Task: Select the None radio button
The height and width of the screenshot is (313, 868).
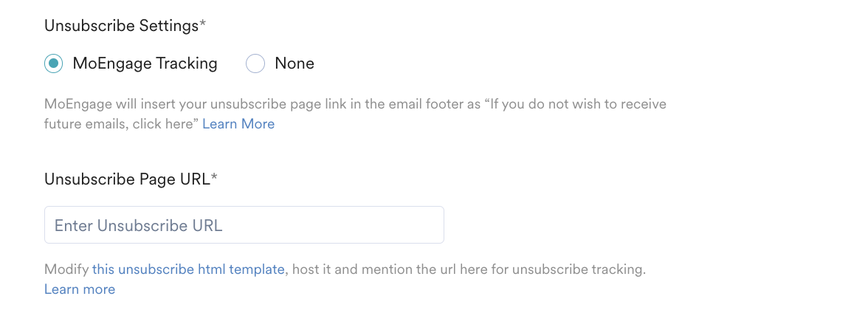Action: [x=255, y=63]
